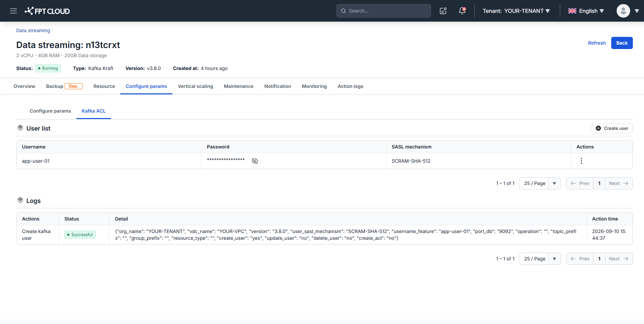Expand the Tenant YOUR-TENANT dropdown
The height and width of the screenshot is (324, 644).
pos(517,11)
